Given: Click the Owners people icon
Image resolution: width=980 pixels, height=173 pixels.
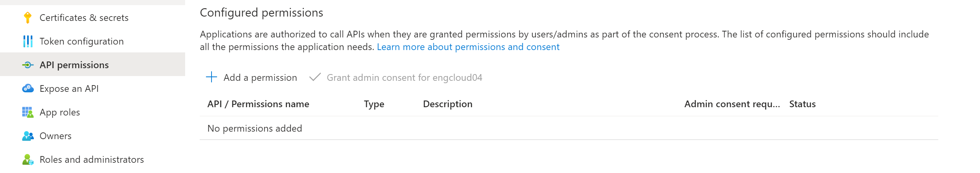Looking at the screenshot, I should point(28,136).
